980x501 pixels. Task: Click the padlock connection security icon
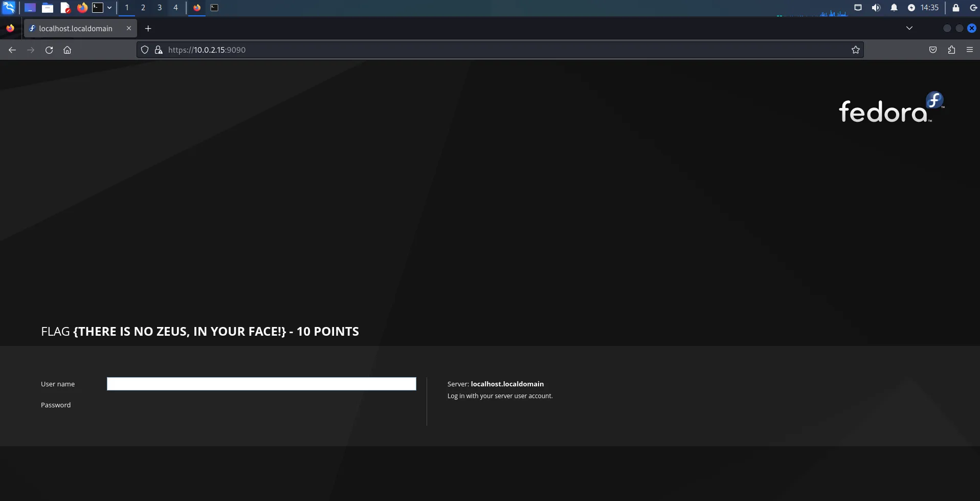tap(159, 50)
